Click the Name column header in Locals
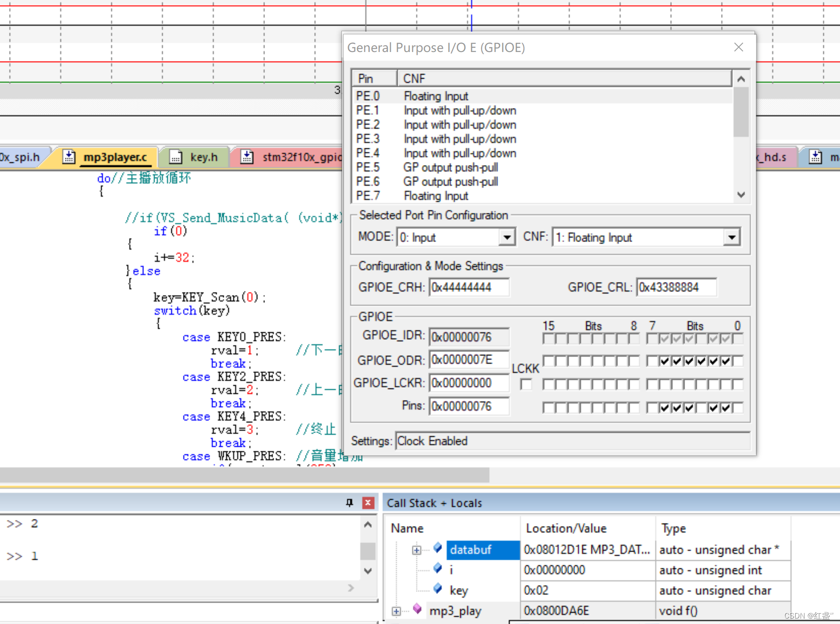 453,528
